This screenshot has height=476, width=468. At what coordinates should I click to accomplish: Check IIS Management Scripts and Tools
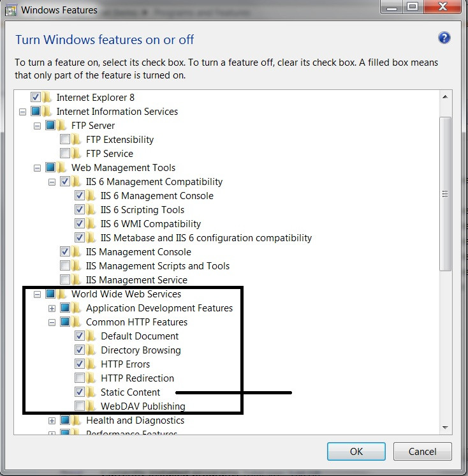[x=65, y=265]
